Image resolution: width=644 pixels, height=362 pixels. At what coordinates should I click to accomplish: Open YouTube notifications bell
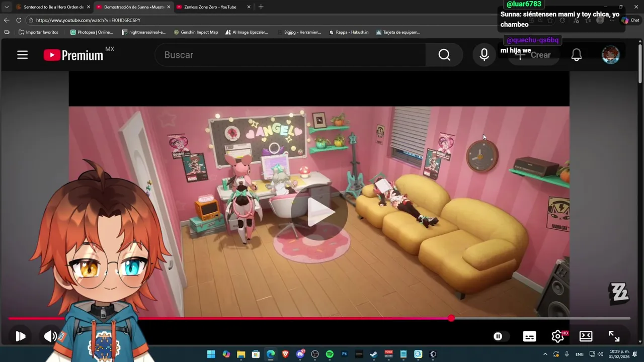pos(577,55)
